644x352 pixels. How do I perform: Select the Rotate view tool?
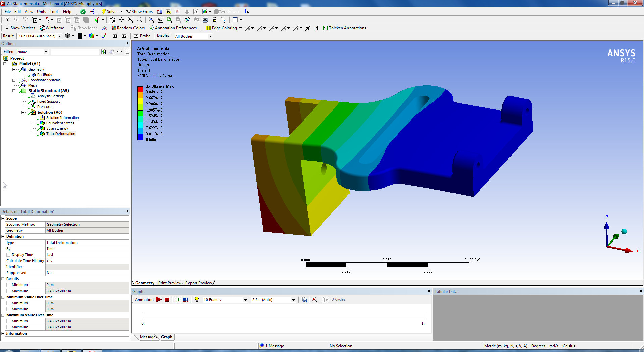click(x=112, y=20)
